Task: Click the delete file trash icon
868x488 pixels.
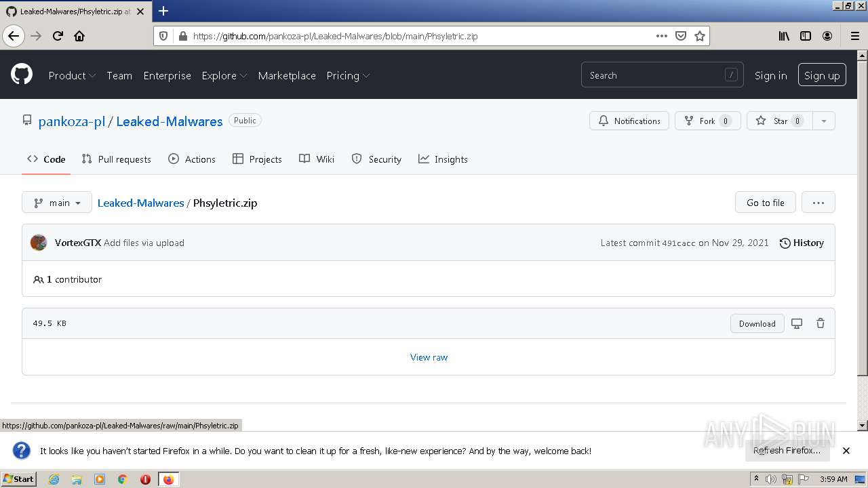Action: tap(821, 323)
